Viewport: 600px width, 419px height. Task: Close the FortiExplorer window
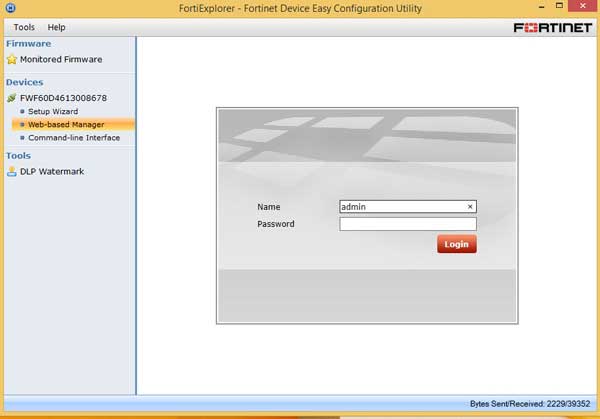coord(583,6)
